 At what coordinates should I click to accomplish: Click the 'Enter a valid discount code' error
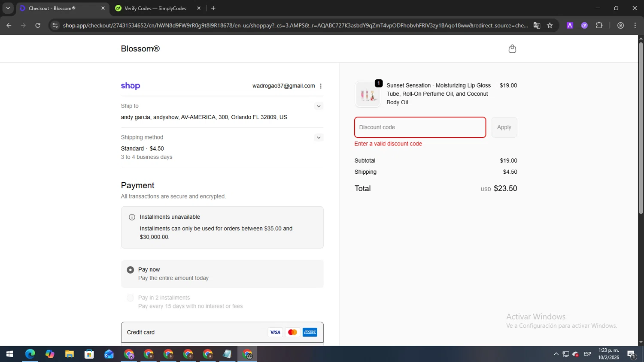[388, 144]
